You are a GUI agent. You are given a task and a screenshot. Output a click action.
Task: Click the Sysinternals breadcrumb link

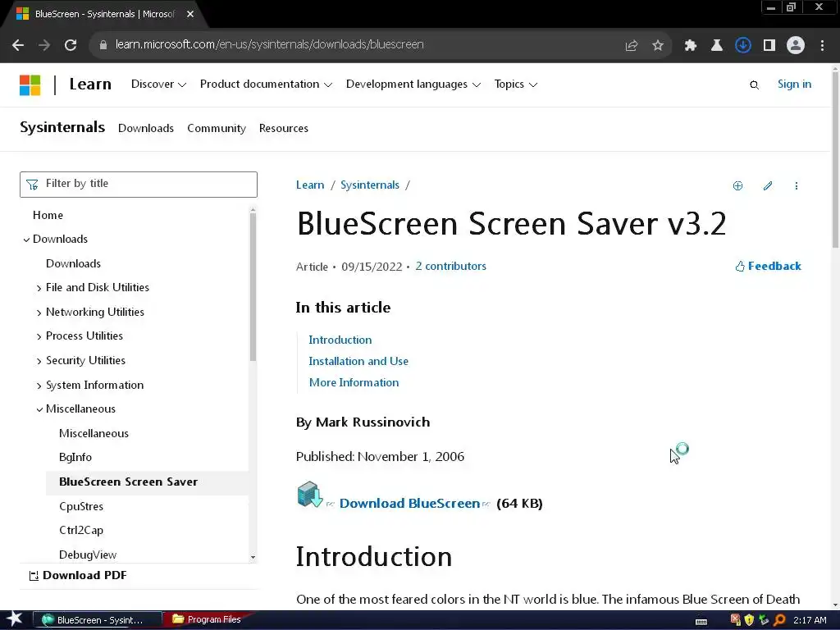[x=370, y=185]
